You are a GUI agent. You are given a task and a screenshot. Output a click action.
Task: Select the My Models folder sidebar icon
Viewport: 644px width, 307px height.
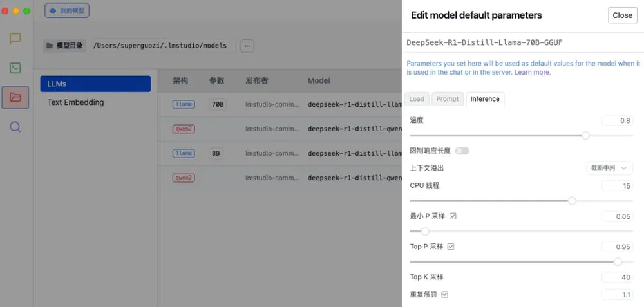pyautogui.click(x=15, y=97)
